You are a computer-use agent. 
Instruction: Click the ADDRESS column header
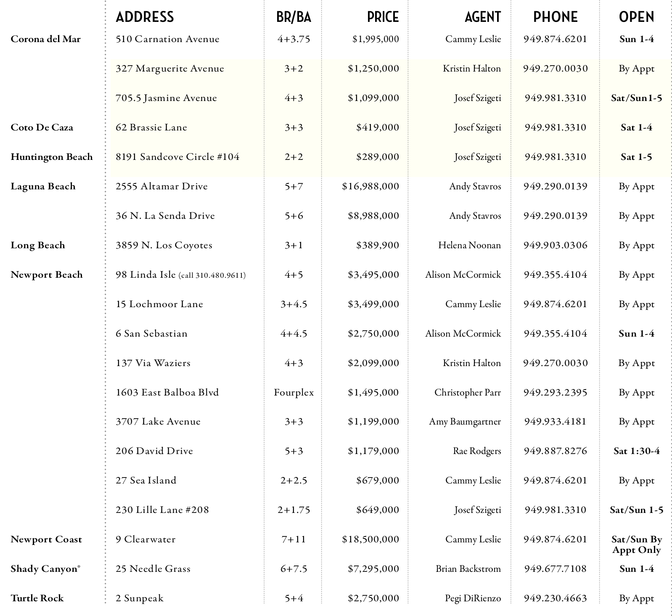[145, 17]
